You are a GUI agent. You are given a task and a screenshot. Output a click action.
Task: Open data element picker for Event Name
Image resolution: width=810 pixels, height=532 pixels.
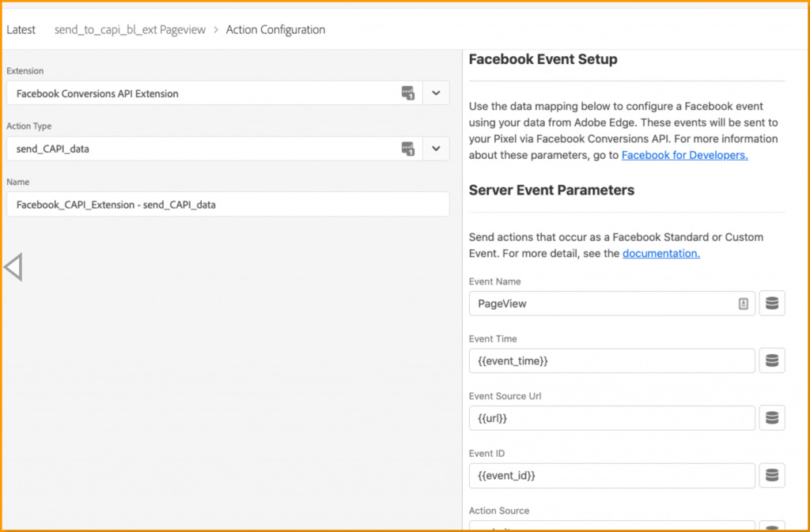point(772,304)
